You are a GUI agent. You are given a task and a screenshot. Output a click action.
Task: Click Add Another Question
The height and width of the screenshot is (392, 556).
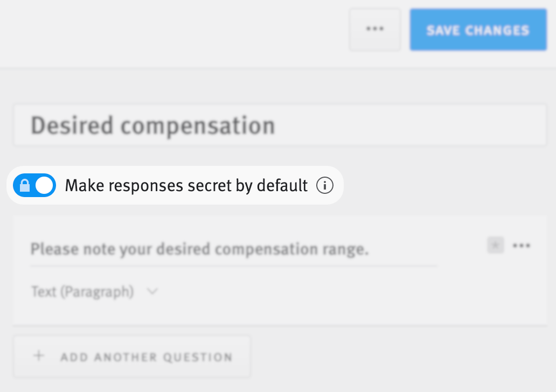point(131,356)
